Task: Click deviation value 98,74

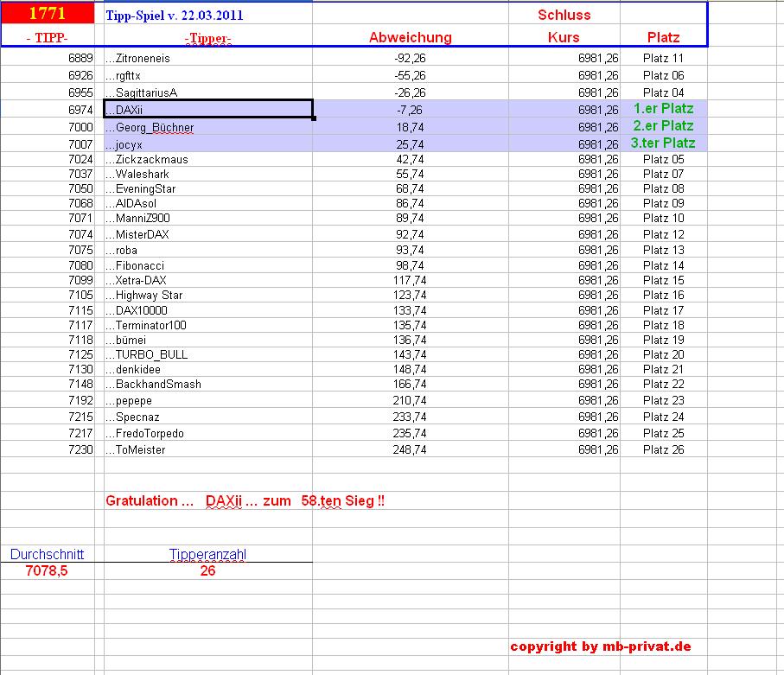Action: [x=411, y=265]
